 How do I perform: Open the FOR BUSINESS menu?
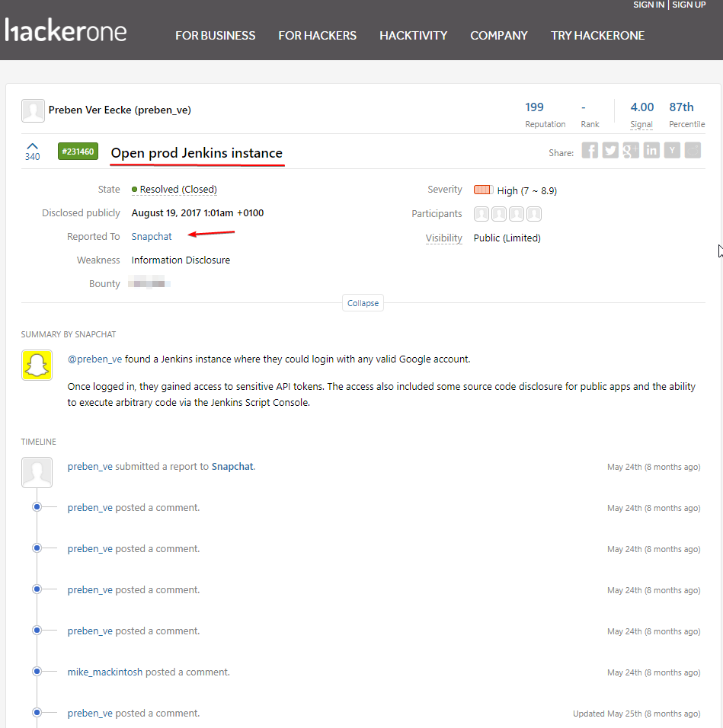[x=216, y=36]
